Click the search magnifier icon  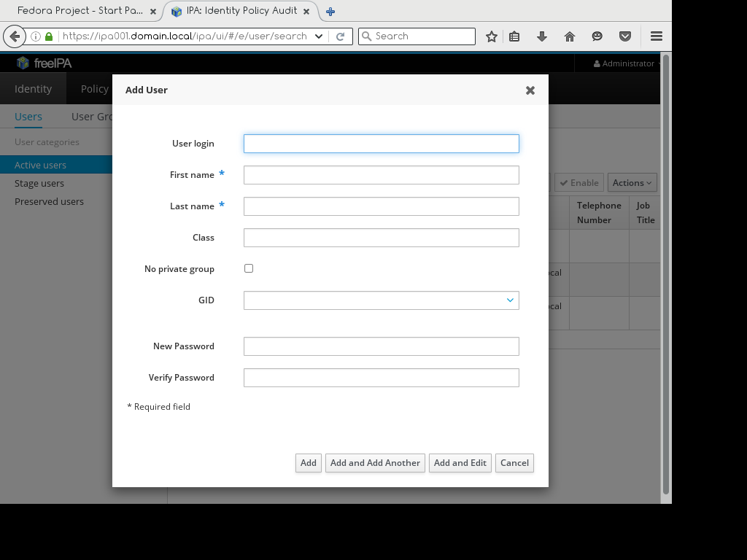click(366, 36)
